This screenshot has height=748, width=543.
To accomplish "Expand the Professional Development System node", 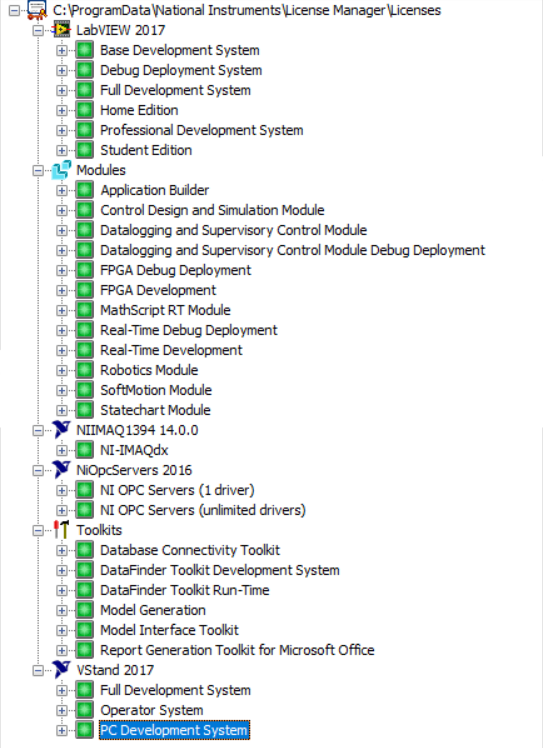I will pos(62,130).
